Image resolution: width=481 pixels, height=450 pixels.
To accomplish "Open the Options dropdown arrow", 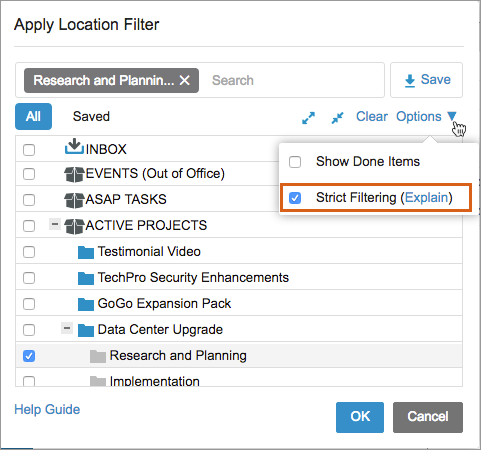I will pos(452,116).
